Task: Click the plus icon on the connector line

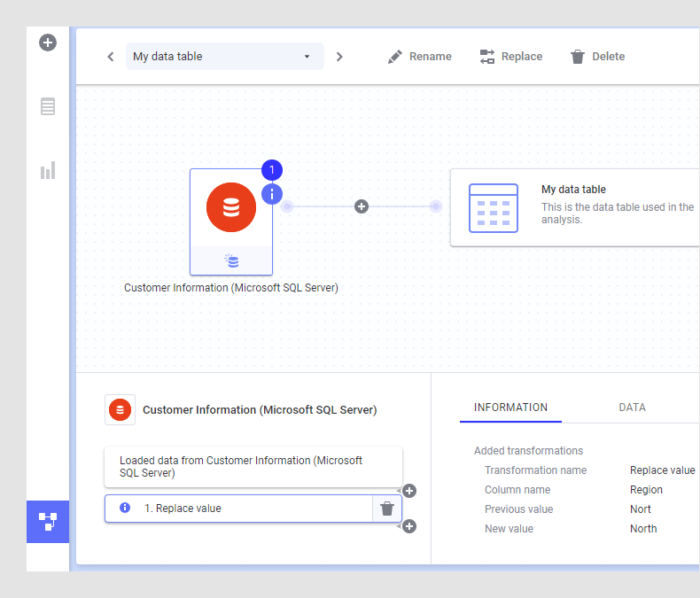Action: 362,206
